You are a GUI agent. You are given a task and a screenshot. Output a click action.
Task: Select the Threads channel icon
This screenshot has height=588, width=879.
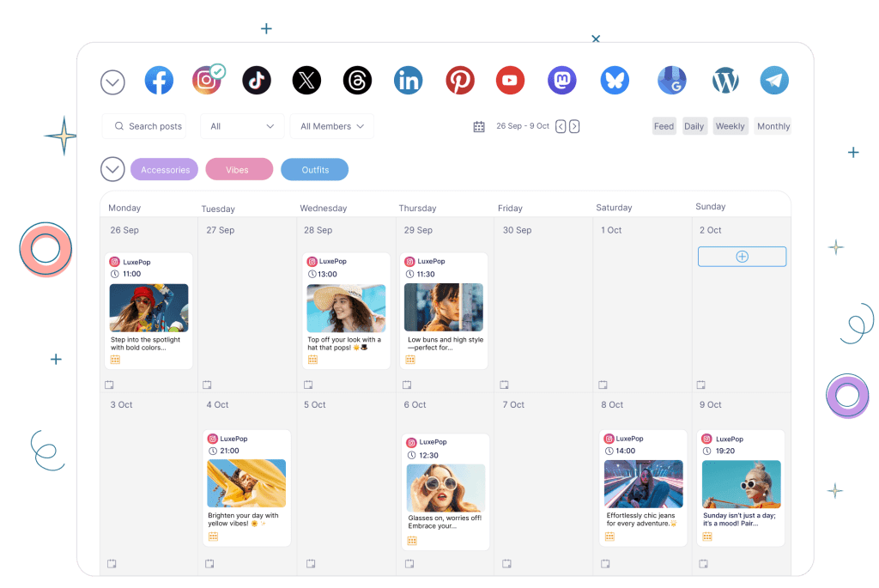tap(357, 80)
